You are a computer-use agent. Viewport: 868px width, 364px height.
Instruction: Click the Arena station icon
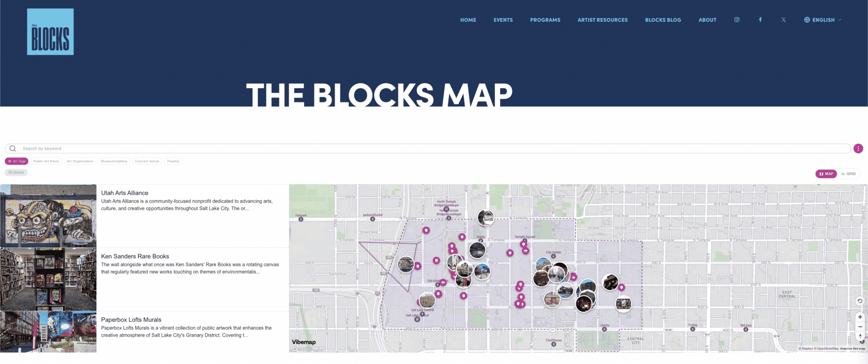(480, 241)
